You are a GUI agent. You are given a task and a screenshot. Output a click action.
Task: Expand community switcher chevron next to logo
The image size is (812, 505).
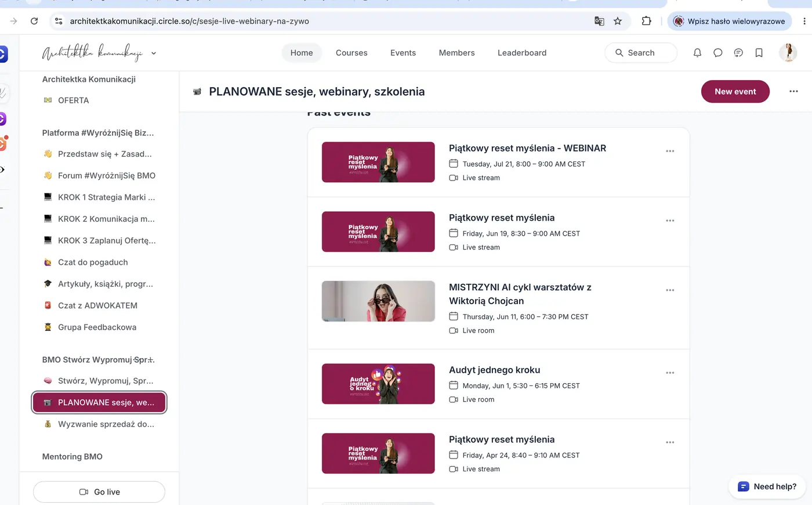click(154, 53)
